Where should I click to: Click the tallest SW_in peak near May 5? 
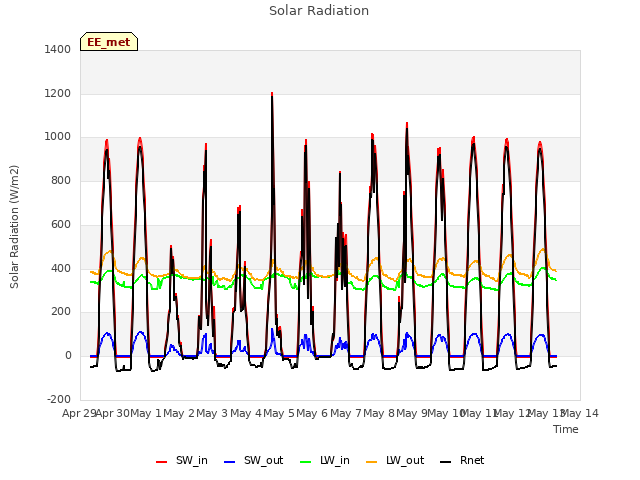pyautogui.click(x=272, y=94)
